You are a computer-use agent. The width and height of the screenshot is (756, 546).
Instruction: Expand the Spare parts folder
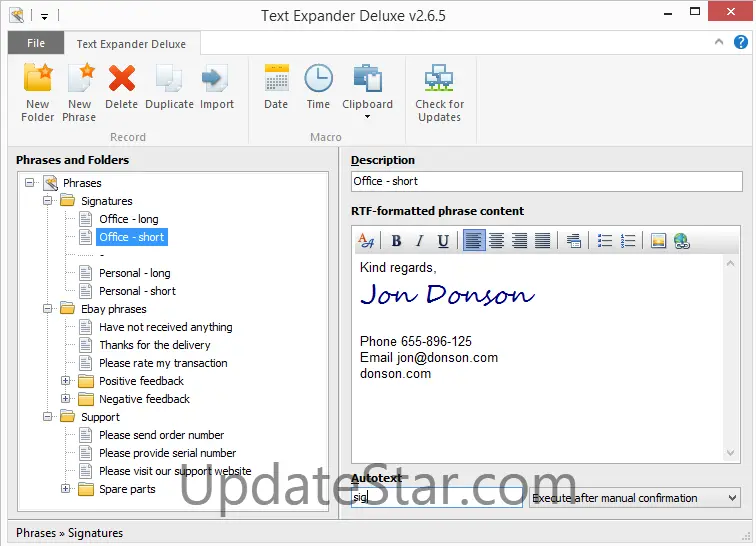click(66, 489)
